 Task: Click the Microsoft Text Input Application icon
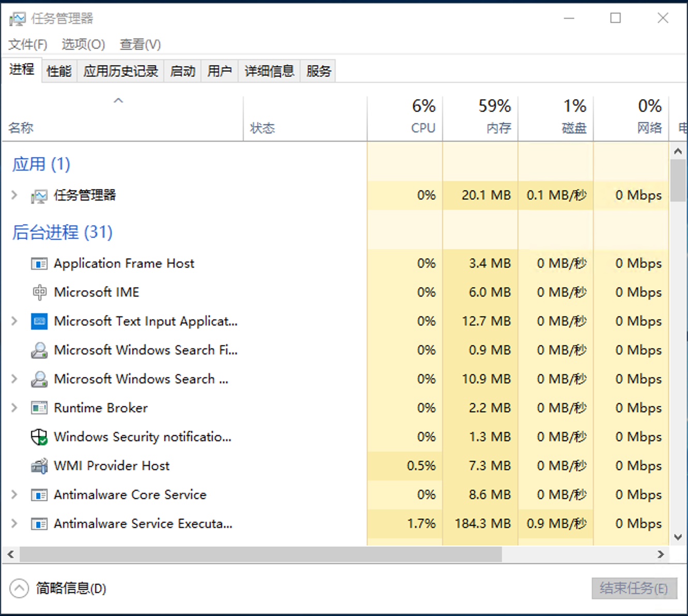pyautogui.click(x=39, y=321)
